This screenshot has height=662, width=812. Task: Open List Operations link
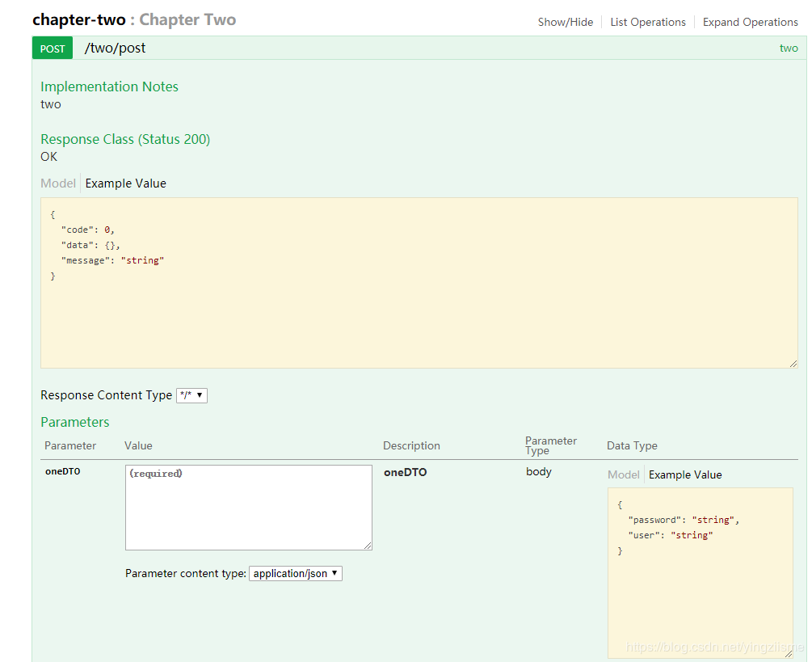point(647,23)
